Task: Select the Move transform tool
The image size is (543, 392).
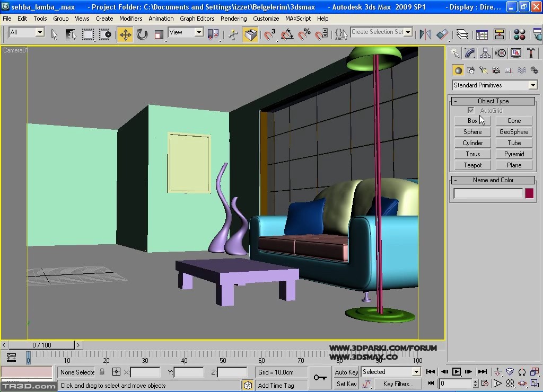Action: [x=126, y=35]
